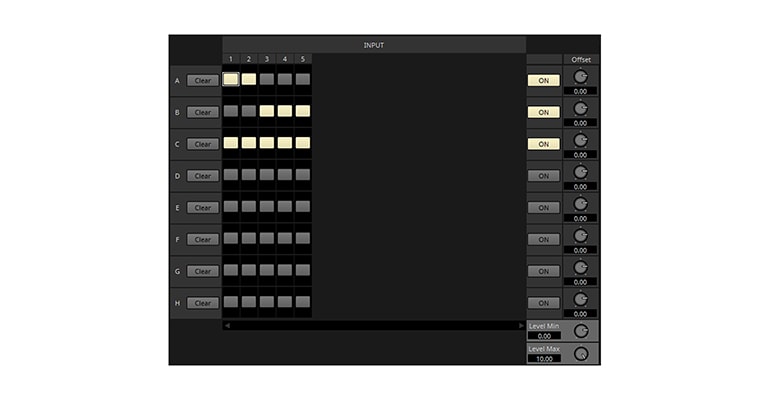Click the left scroll arrow of matrix scrollbar

(x=227, y=325)
